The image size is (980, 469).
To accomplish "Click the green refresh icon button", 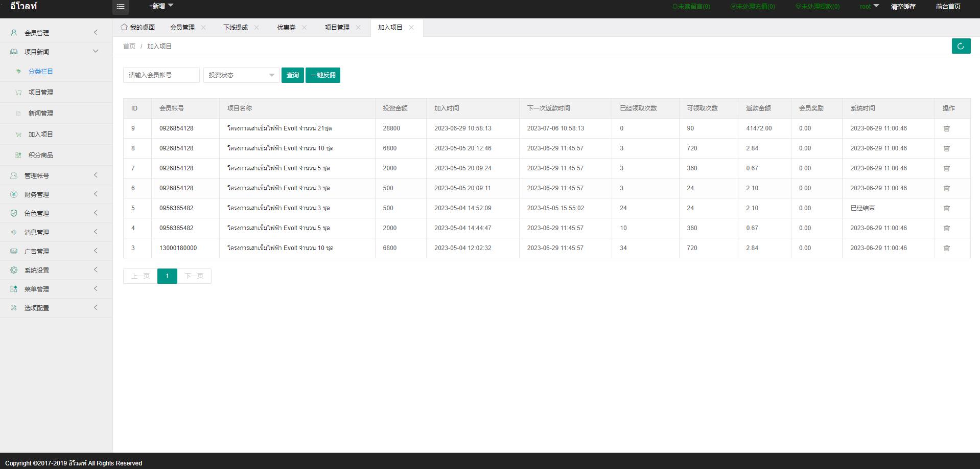I will pos(961,46).
